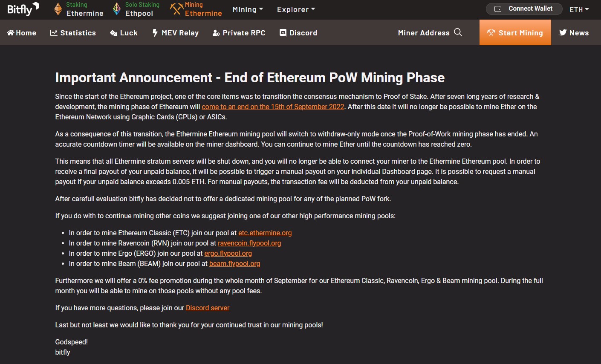This screenshot has height=364, width=601.
Task: Open the 15th of September 2022 link
Action: (x=273, y=107)
